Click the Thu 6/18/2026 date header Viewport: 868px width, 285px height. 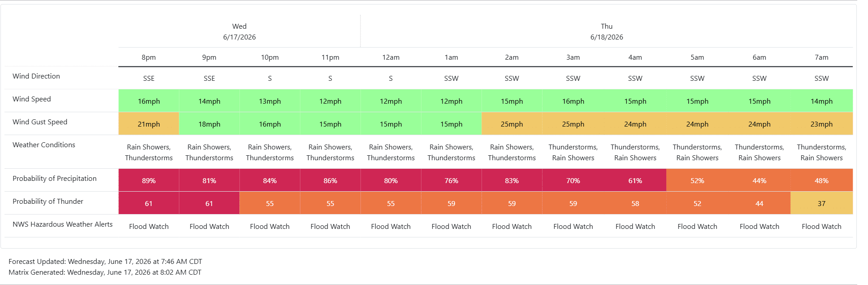pyautogui.click(x=607, y=32)
